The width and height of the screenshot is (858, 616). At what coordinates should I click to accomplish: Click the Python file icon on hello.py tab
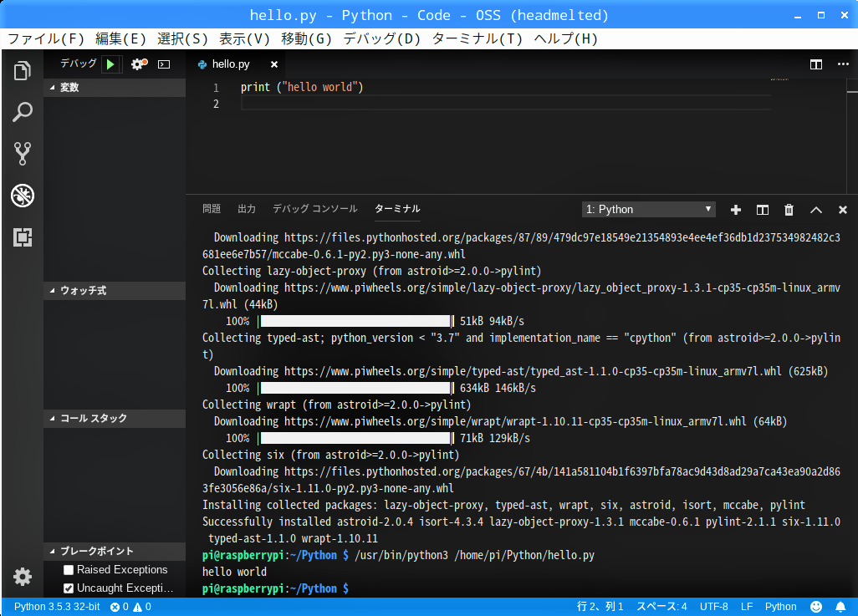[202, 64]
